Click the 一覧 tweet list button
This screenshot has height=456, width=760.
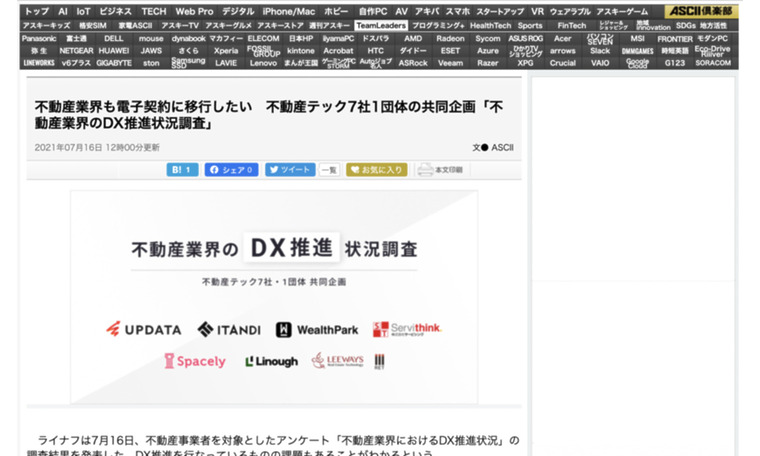(x=329, y=170)
